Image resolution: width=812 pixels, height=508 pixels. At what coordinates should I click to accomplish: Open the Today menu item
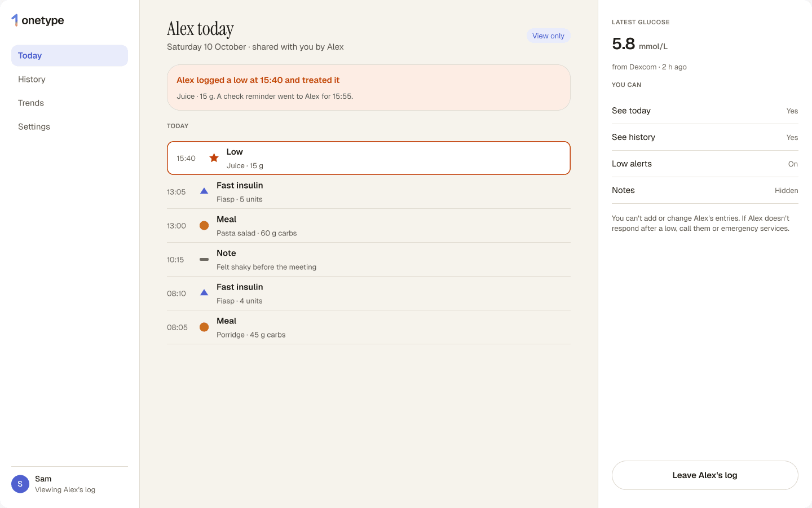coord(69,55)
